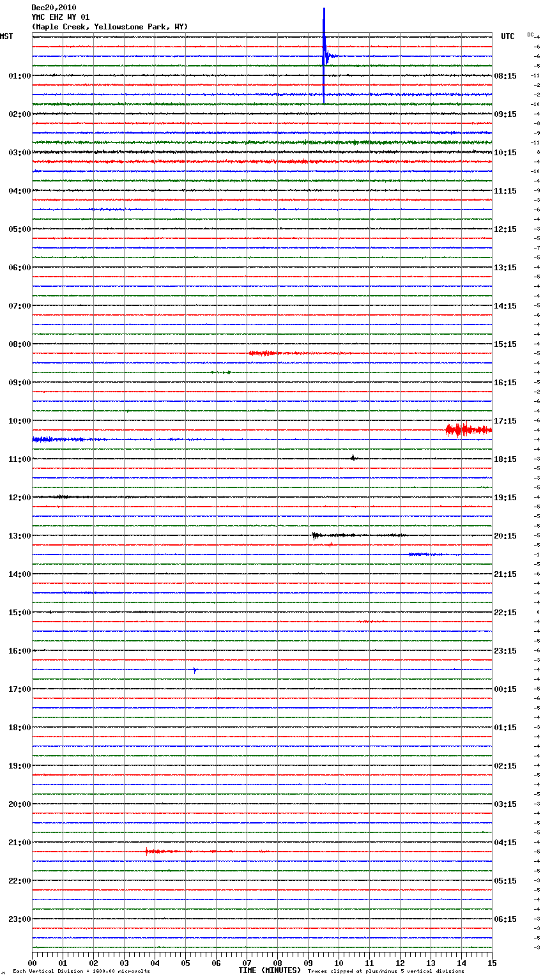Select the 16:00 MST time label
Image resolution: width=543 pixels, height=980 pixels.
pyautogui.click(x=20, y=651)
